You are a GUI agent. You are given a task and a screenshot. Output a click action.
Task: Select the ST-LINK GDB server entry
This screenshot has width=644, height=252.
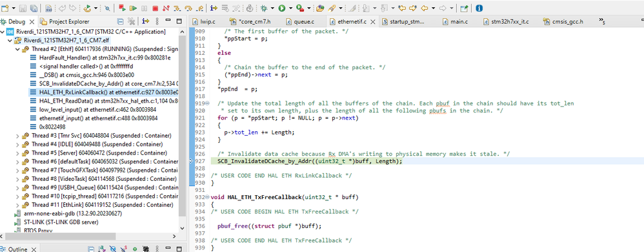pyautogui.click(x=56, y=222)
